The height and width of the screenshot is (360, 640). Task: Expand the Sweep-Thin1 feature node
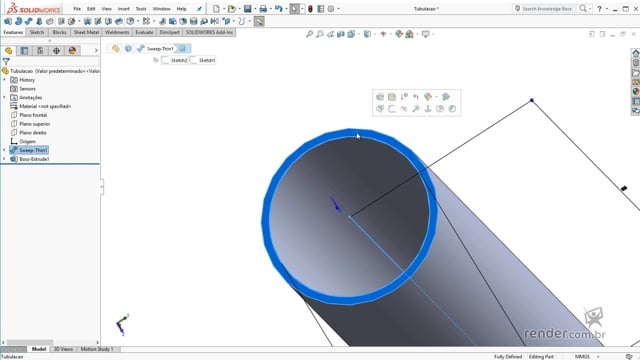(x=4, y=150)
